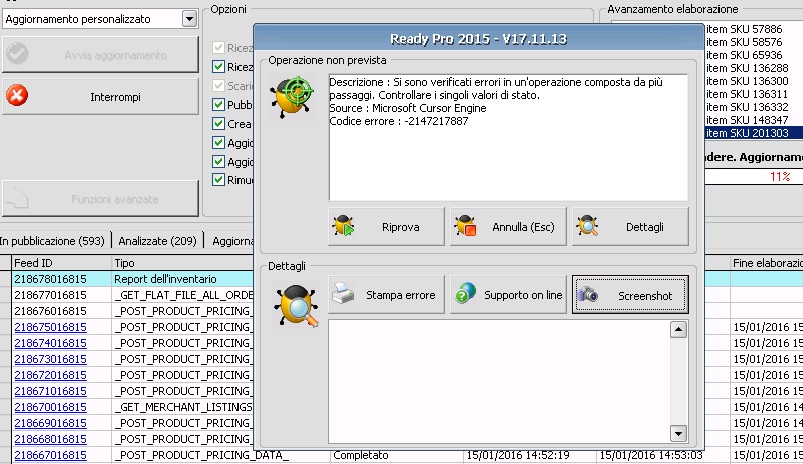Click the Dettagli button
Viewport: 803px width, 464px height.
[630, 226]
